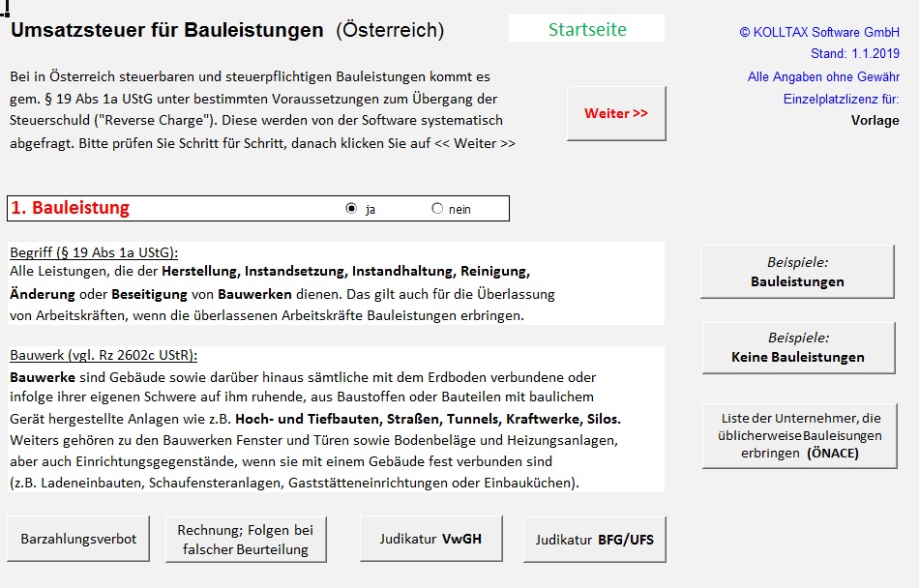The width and height of the screenshot is (919, 588).
Task: Open Beispiele: Bauleistungen
Action: click(x=797, y=272)
